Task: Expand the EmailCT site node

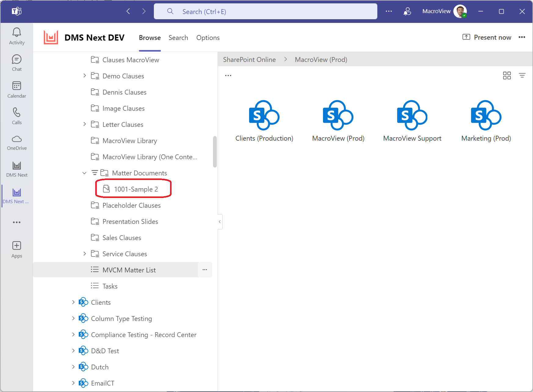Action: coord(73,383)
